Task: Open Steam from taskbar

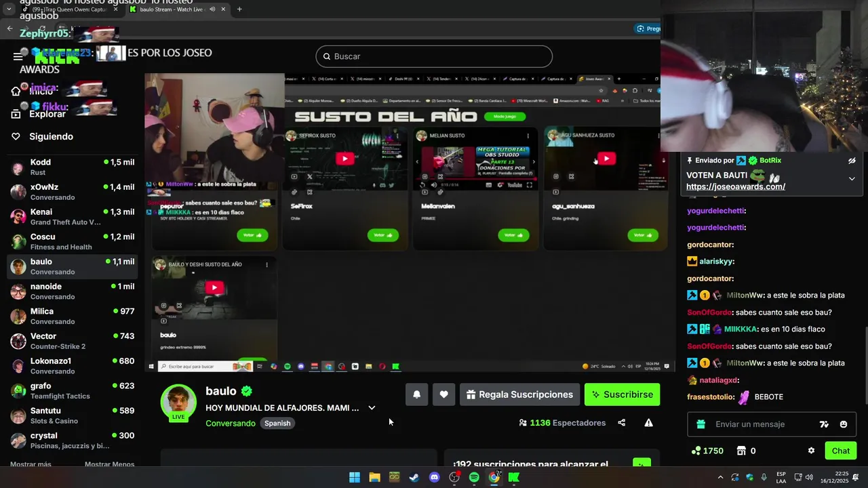Action: [x=414, y=477]
